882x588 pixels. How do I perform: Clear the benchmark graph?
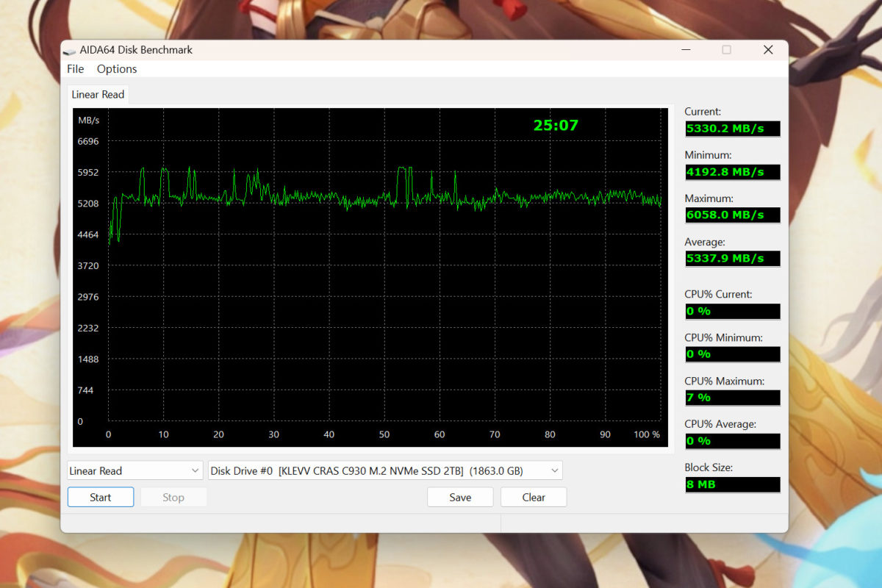[534, 498]
